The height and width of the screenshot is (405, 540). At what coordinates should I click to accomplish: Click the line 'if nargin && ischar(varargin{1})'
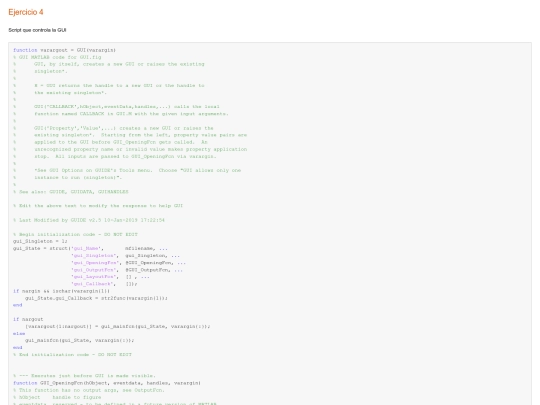62,291
